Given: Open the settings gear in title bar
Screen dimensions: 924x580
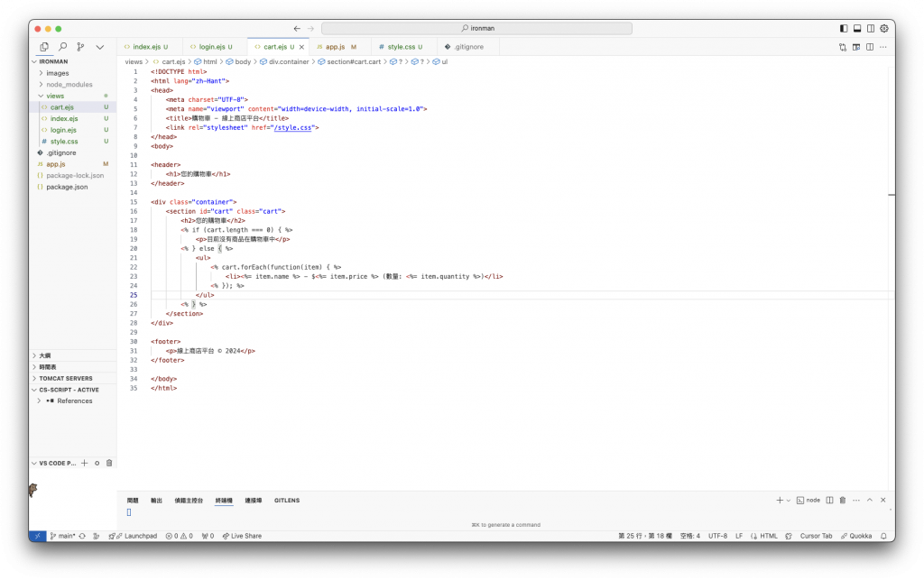Looking at the screenshot, I should pos(884,28).
